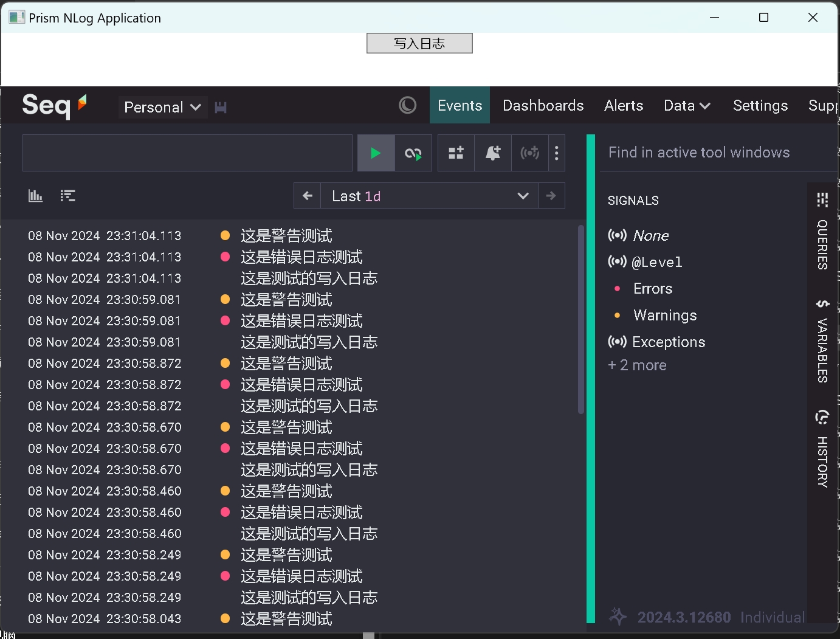840x639 pixels.
Task: Run the query with the play button
Action: coord(376,153)
